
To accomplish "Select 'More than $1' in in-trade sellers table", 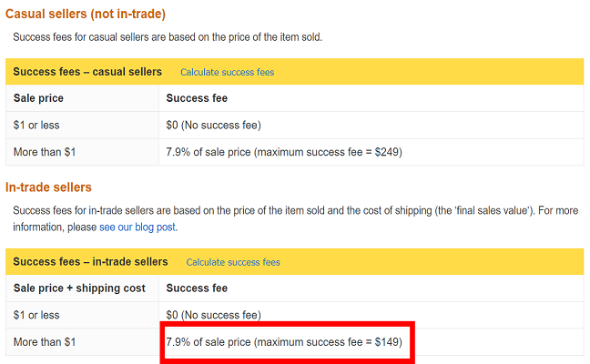I will [44, 341].
